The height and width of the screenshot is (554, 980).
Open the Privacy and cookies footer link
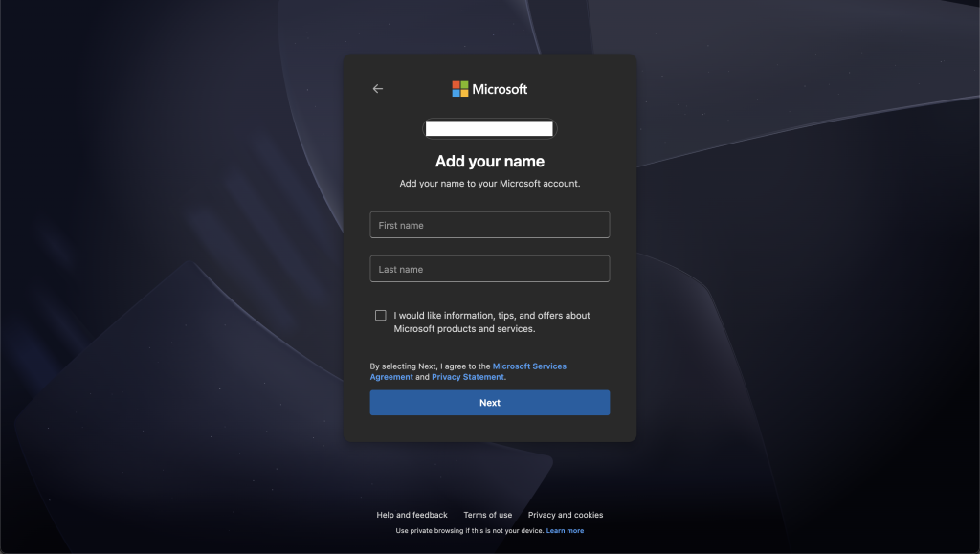566,515
